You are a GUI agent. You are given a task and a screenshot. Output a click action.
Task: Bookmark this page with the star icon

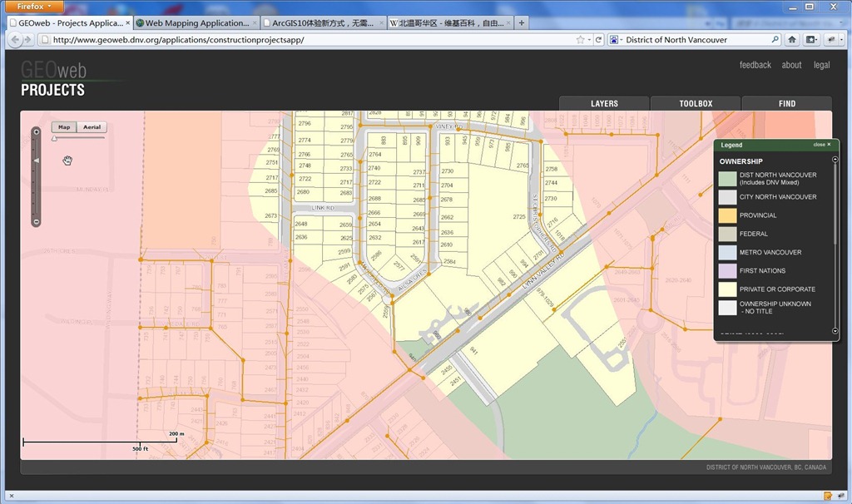click(580, 40)
